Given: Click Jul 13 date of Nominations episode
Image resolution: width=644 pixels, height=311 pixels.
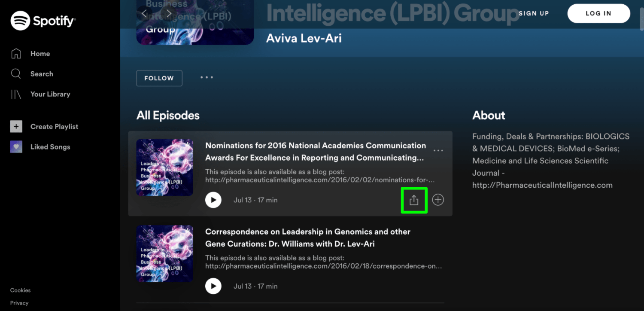Looking at the screenshot, I should (243, 200).
